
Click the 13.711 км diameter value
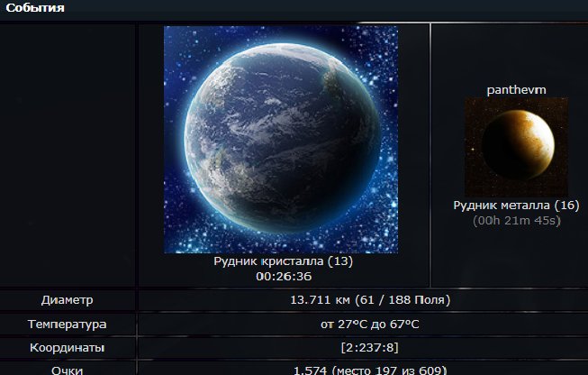tap(320, 300)
